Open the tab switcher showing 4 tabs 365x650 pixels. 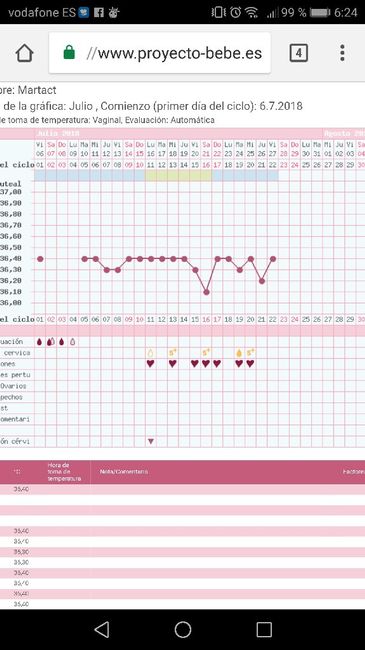298,53
